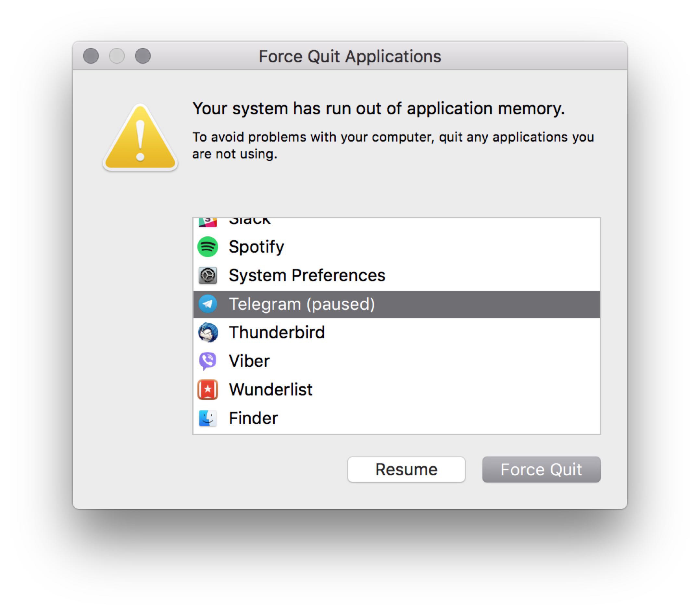Click the Finder face icon
Image resolution: width=700 pixels, height=613 pixels.
click(208, 418)
